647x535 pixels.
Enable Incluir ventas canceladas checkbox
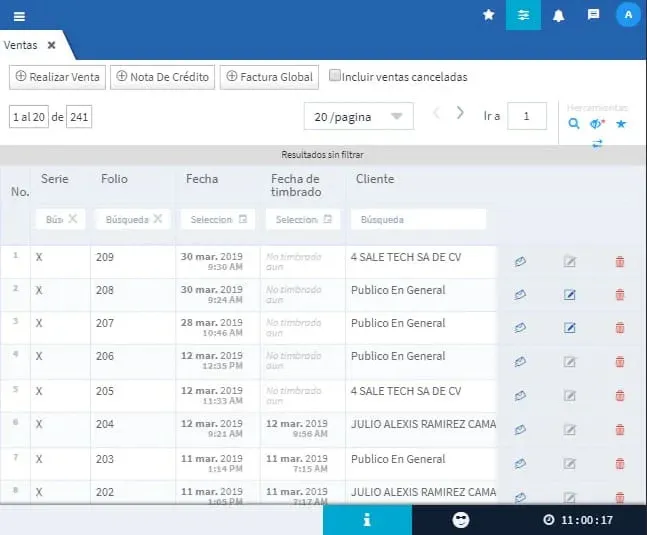334,75
